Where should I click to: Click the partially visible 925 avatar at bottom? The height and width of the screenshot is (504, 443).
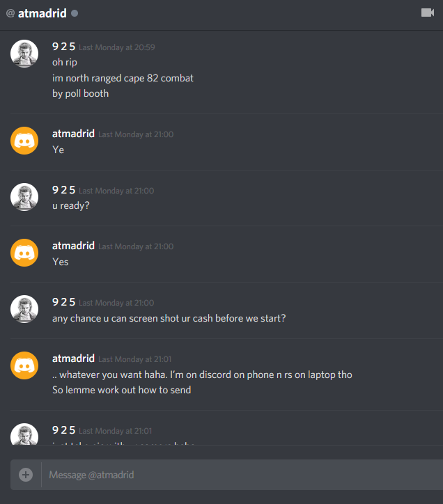tap(24, 434)
